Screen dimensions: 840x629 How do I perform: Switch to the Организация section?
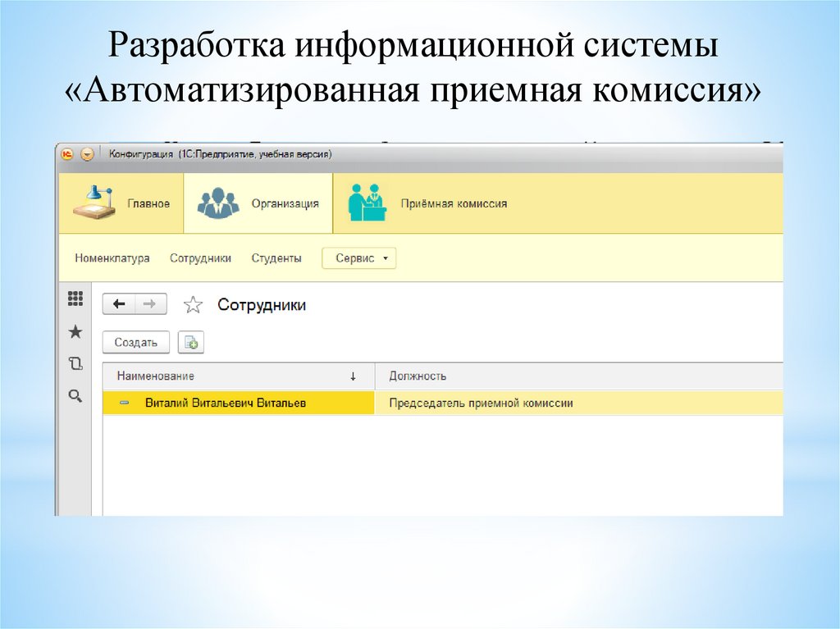[258, 203]
